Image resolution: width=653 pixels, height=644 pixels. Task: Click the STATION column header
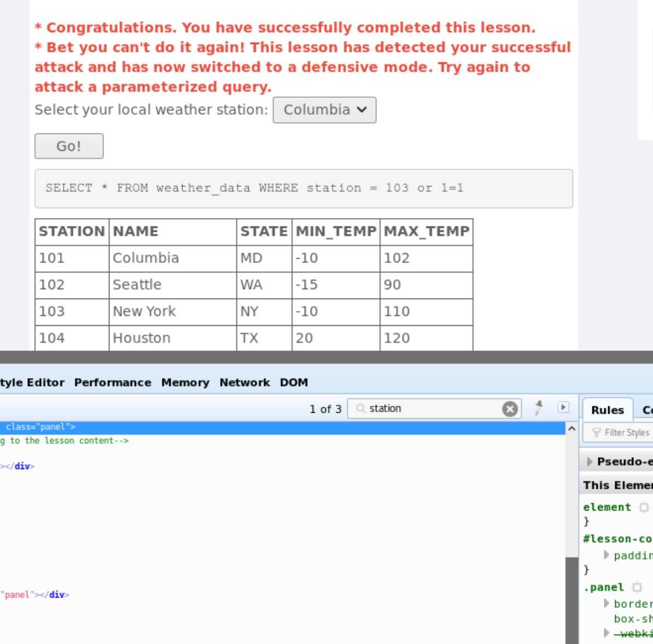click(72, 231)
